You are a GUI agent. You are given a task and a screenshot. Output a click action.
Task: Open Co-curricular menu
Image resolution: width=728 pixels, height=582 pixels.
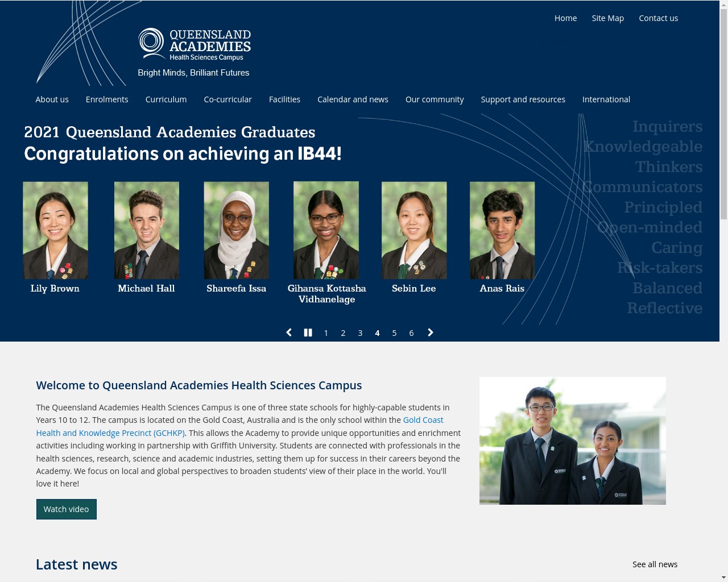[227, 99]
